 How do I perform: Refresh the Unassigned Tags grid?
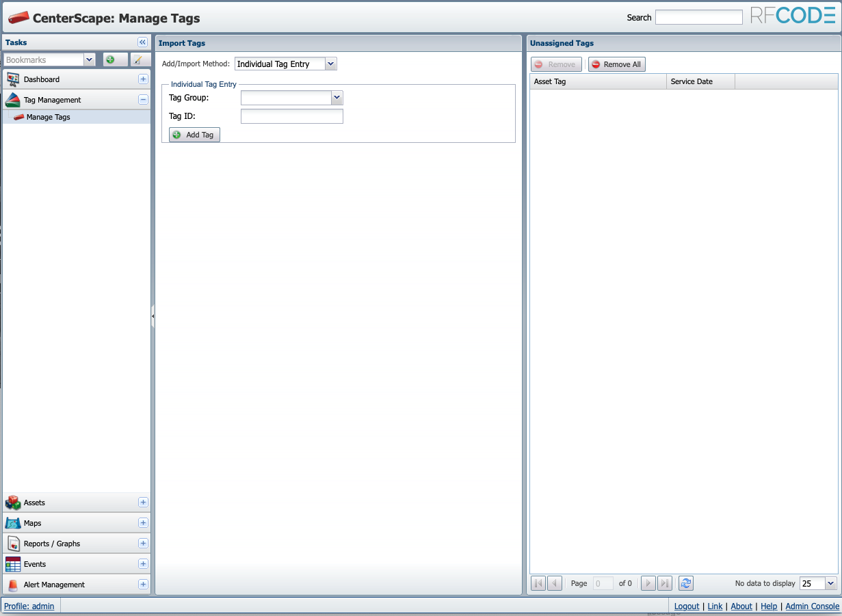685,583
